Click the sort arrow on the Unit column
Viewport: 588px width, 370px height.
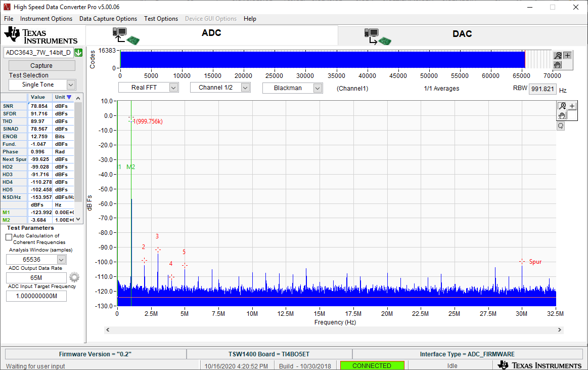click(69, 97)
